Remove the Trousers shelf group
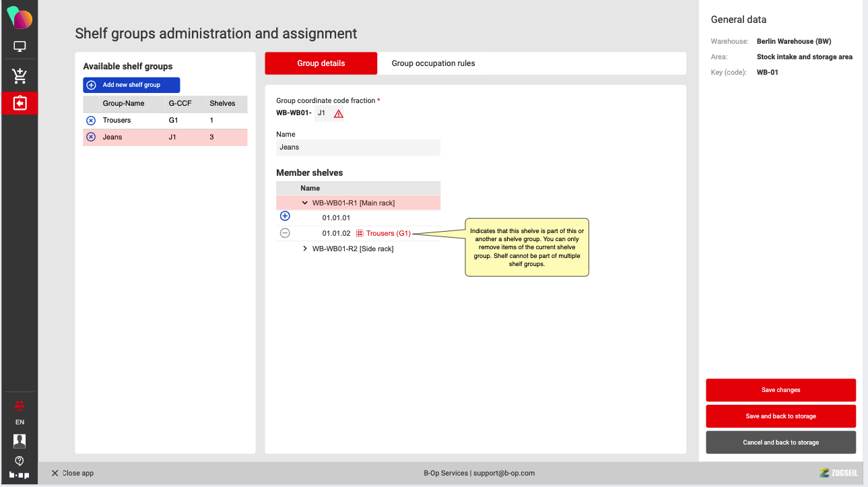 pyautogui.click(x=91, y=121)
